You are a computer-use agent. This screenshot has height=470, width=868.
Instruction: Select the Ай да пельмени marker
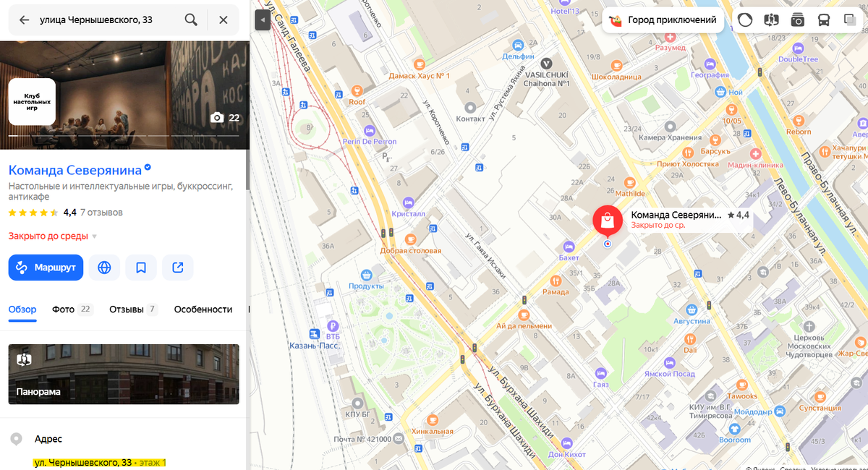[524, 315]
